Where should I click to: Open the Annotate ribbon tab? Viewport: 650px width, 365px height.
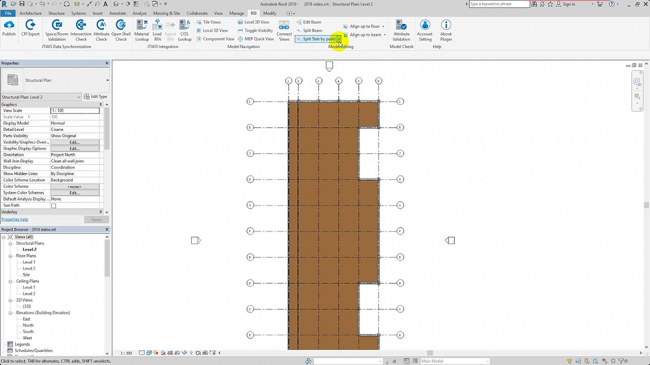[117, 13]
